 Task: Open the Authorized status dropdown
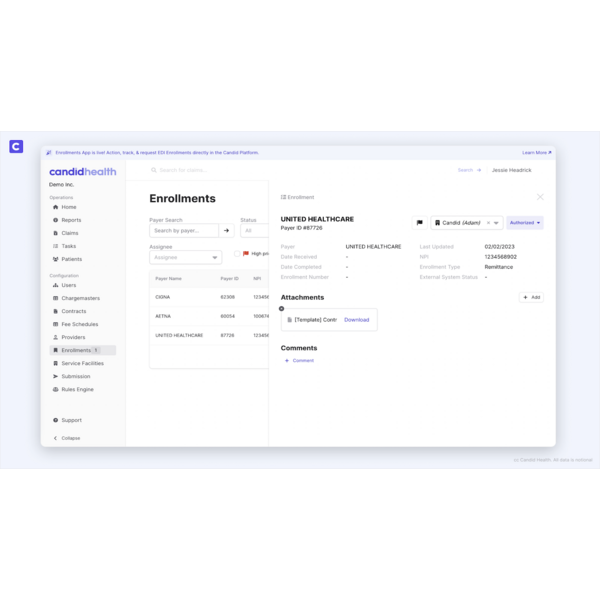coord(525,223)
